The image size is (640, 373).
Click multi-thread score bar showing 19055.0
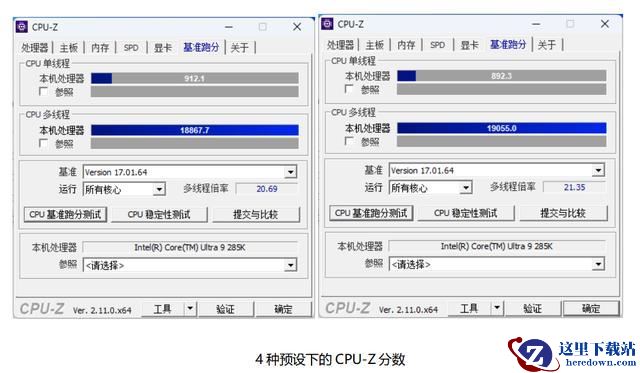tap(502, 128)
